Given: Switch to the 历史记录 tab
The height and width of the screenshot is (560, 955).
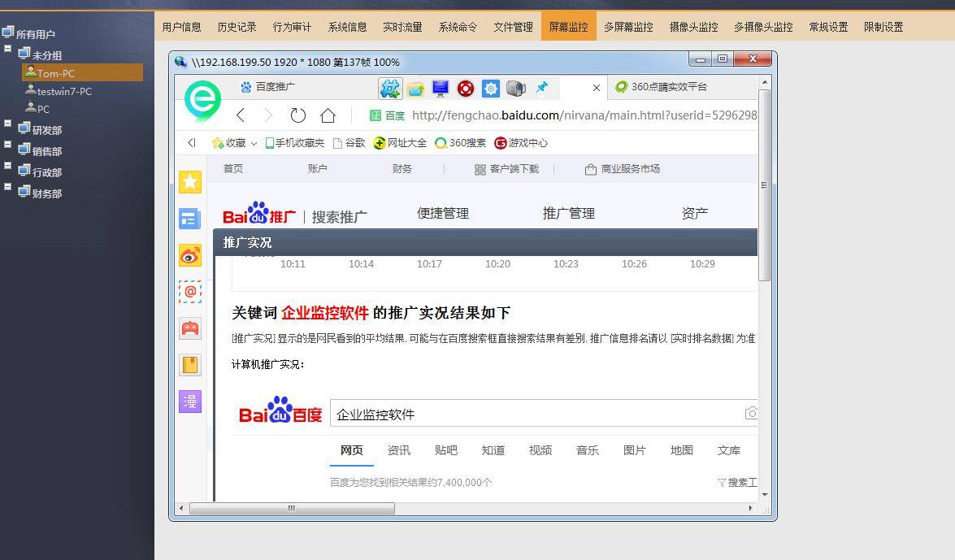Looking at the screenshot, I should (237, 27).
